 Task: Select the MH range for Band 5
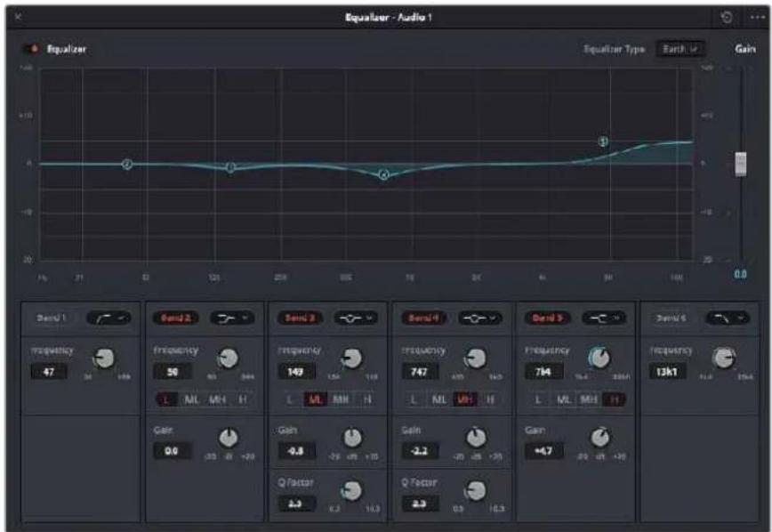click(x=589, y=399)
